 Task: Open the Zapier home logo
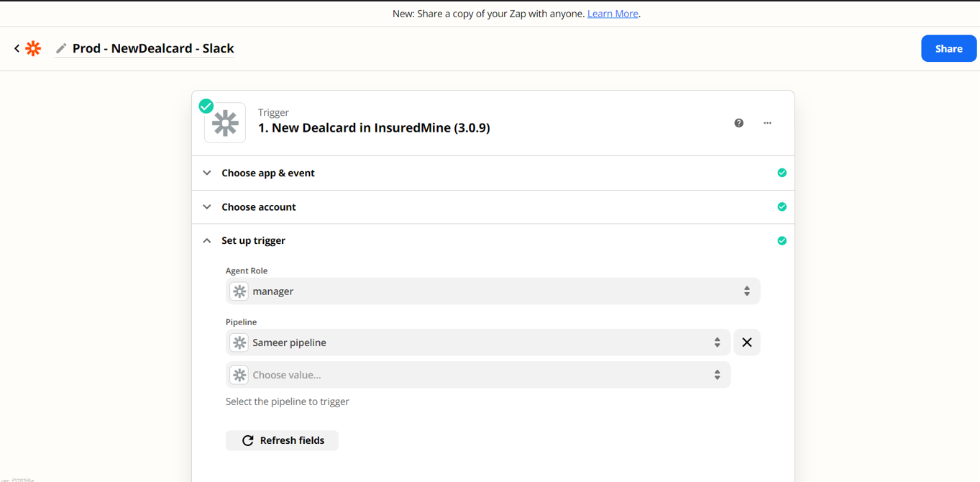point(33,48)
